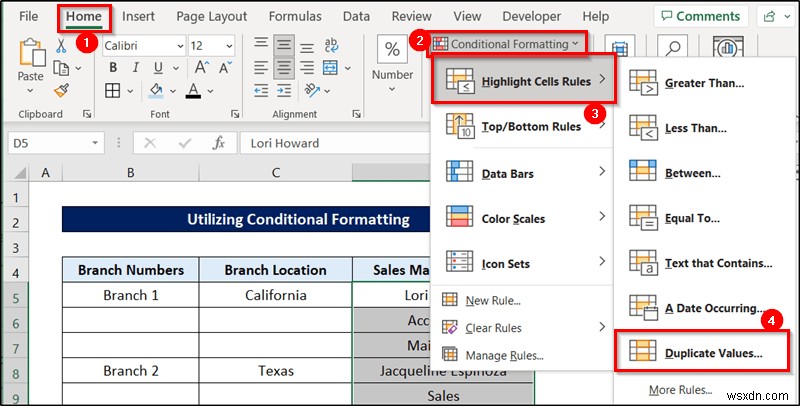This screenshot has width=800, height=406.
Task: Click the Top Align icon
Action: click(261, 45)
